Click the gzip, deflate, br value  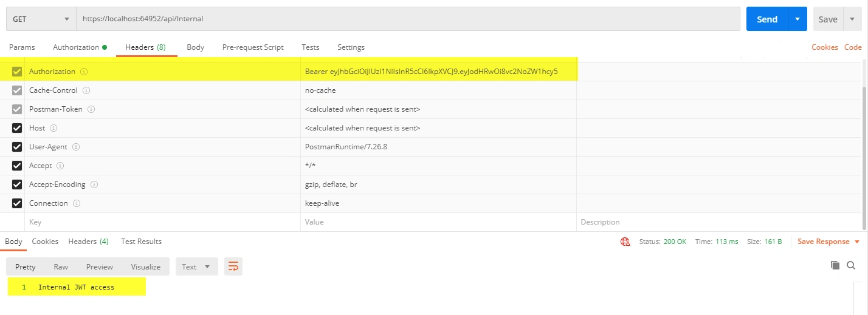pos(331,185)
